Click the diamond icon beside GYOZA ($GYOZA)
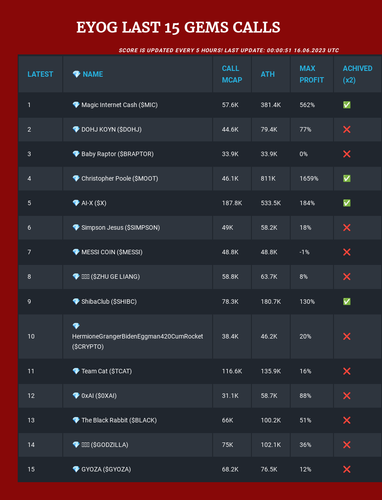 click(x=76, y=469)
